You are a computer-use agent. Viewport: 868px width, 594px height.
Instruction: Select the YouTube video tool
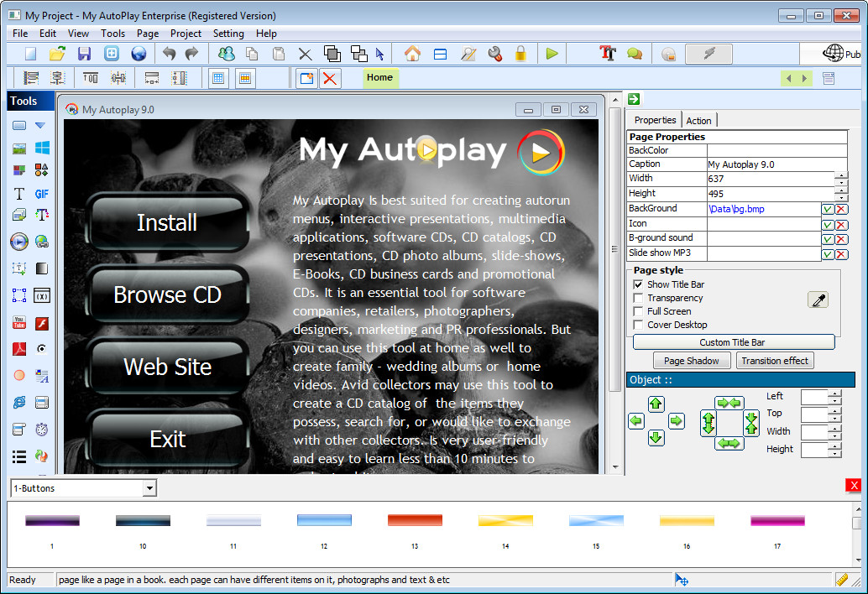[x=18, y=322]
